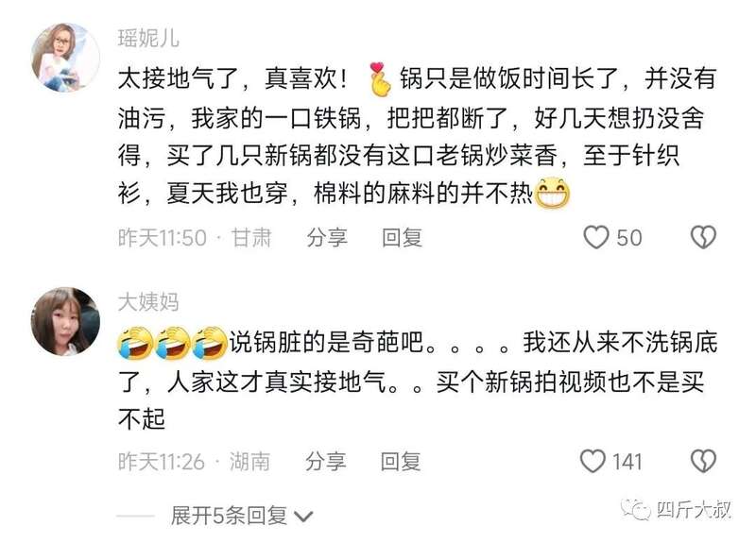756x543 pixels.
Task: Share 大姨妈's comment via 分享
Action: click(x=325, y=461)
